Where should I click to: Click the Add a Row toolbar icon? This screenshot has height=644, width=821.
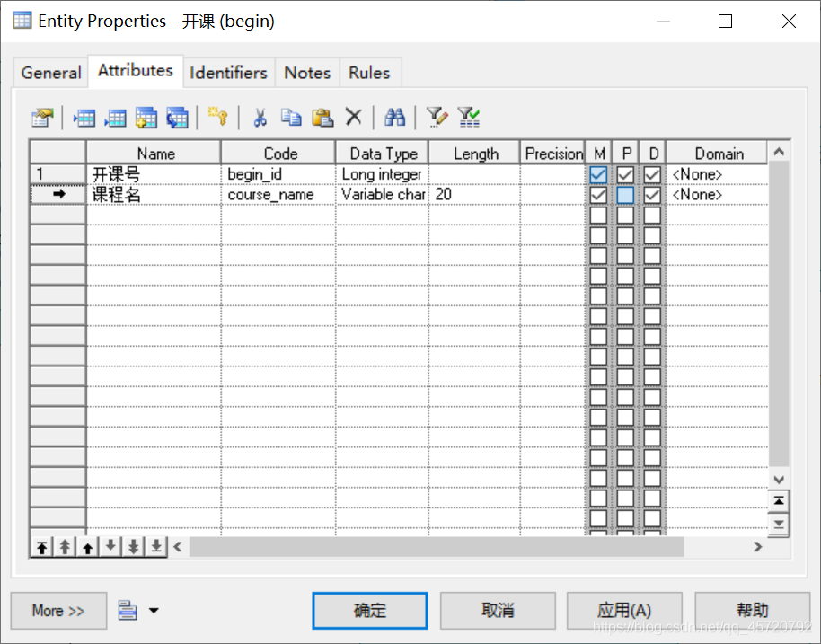point(115,117)
